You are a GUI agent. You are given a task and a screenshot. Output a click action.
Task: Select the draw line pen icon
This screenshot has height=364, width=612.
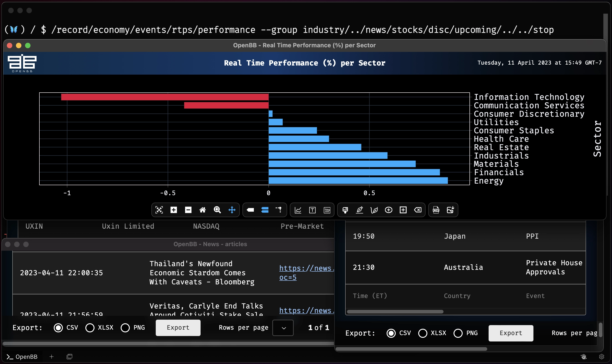[360, 210]
